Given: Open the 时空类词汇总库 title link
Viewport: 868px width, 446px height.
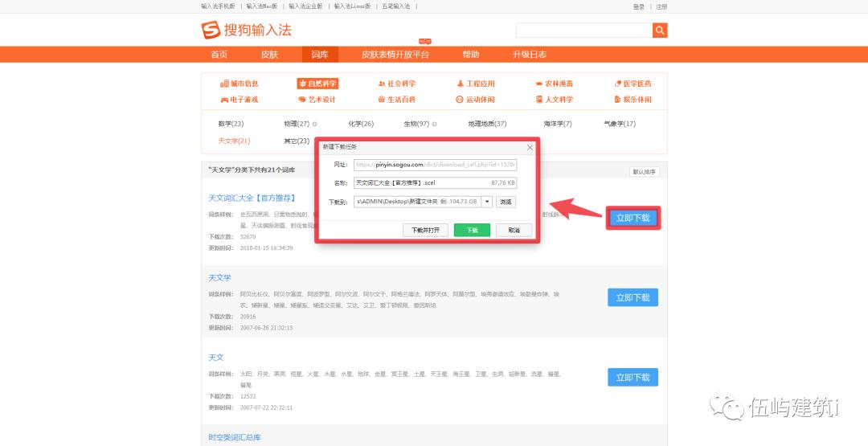Looking at the screenshot, I should [235, 437].
